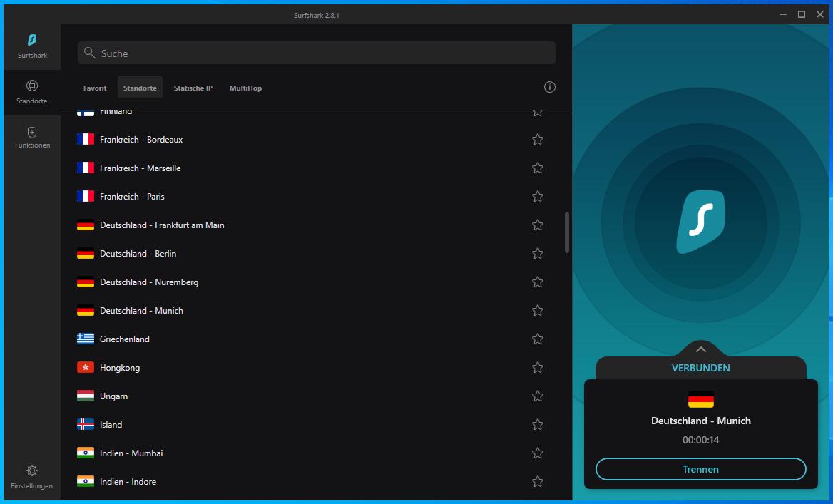Toggle favorite star for Island
Viewport: 833px width, 504px height.
[x=538, y=425]
